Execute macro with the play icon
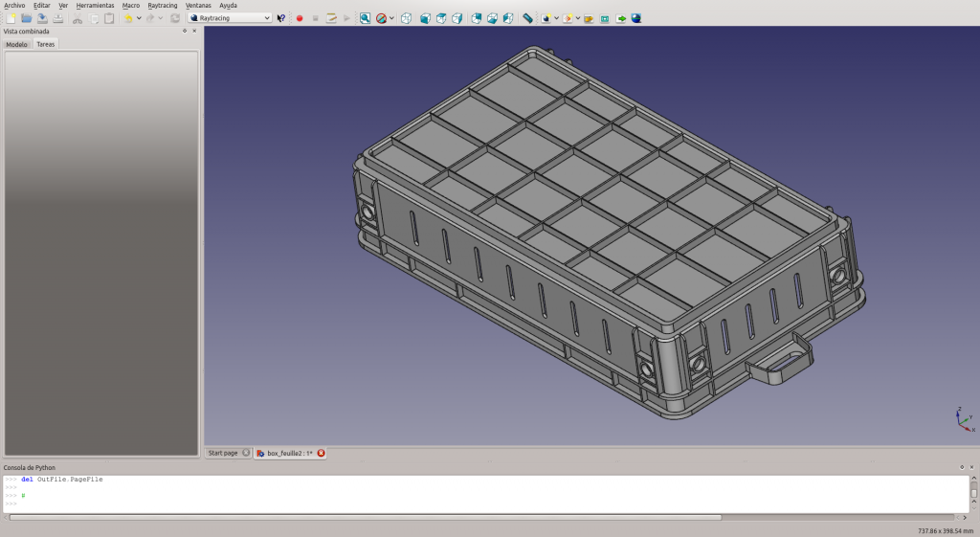Viewport: 980px width, 537px height. pyautogui.click(x=346, y=18)
